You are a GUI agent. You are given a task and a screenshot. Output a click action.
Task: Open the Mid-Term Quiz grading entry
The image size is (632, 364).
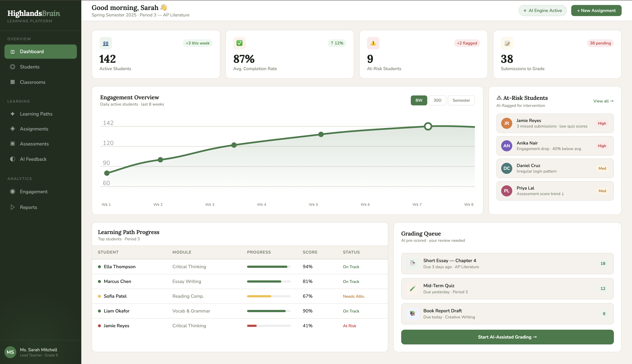point(507,289)
